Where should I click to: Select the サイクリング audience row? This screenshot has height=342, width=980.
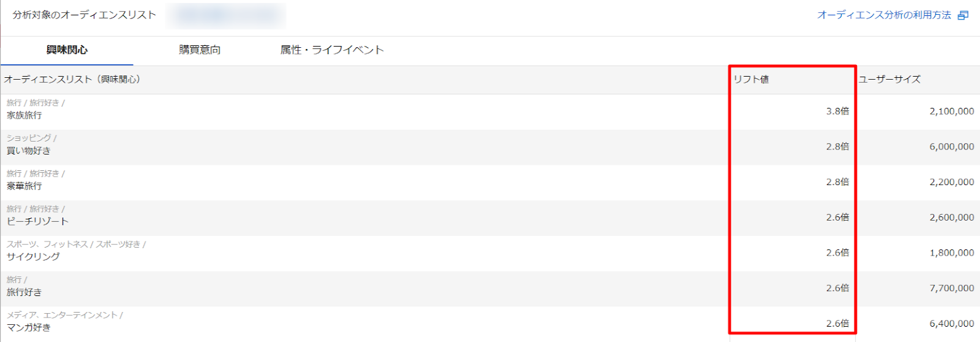click(x=33, y=257)
